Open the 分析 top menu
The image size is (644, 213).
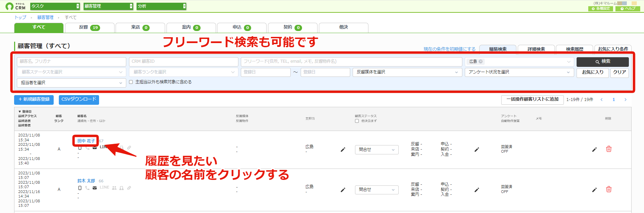pyautogui.click(x=162, y=6)
